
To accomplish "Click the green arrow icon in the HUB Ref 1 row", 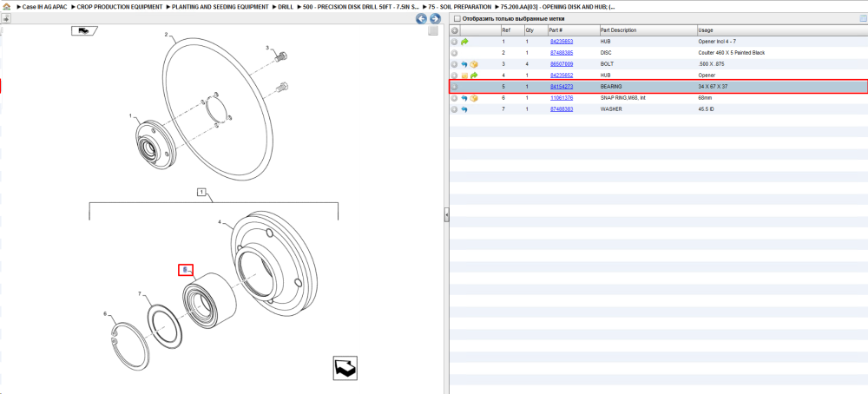I will tap(464, 42).
